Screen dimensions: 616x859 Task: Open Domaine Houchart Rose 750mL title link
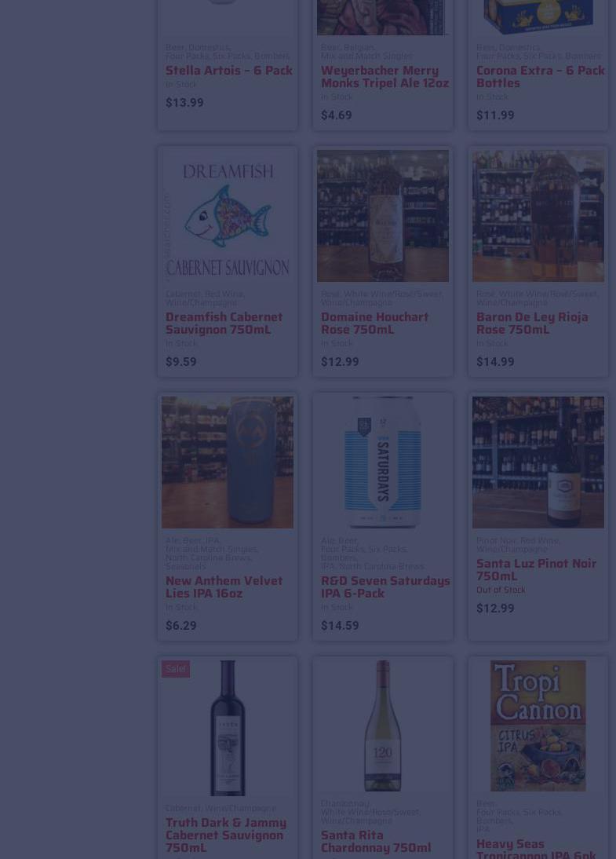374,323
